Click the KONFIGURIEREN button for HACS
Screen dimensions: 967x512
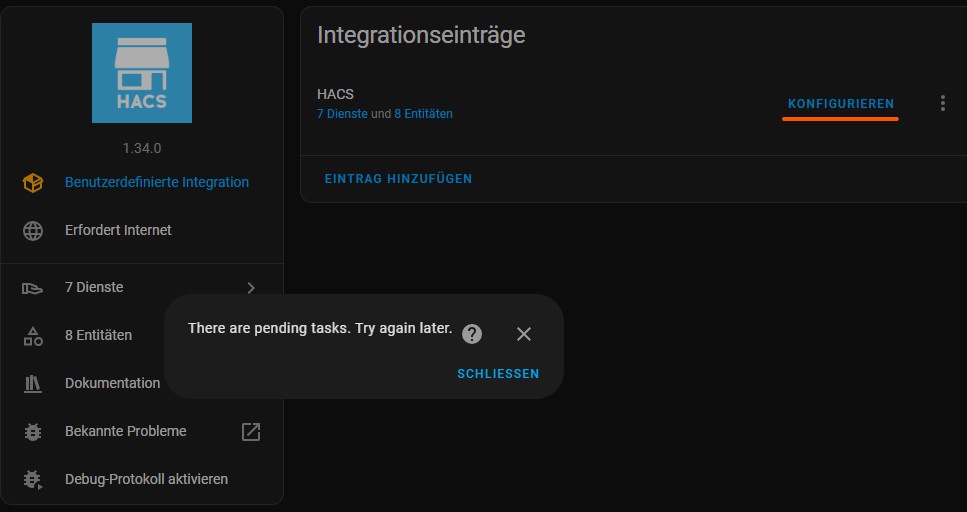[840, 104]
